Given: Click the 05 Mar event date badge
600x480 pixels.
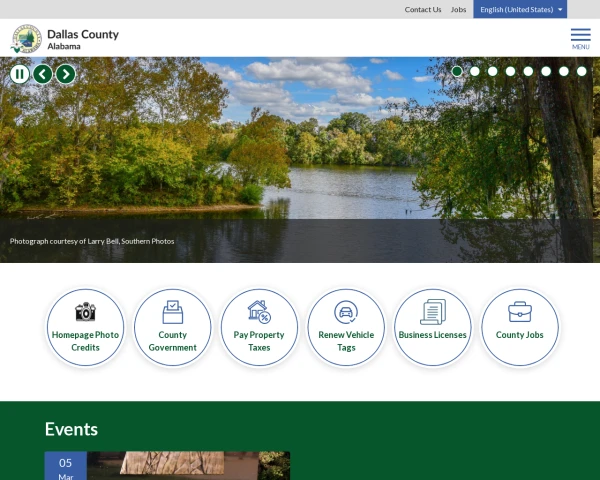Looking at the screenshot, I should [65, 466].
